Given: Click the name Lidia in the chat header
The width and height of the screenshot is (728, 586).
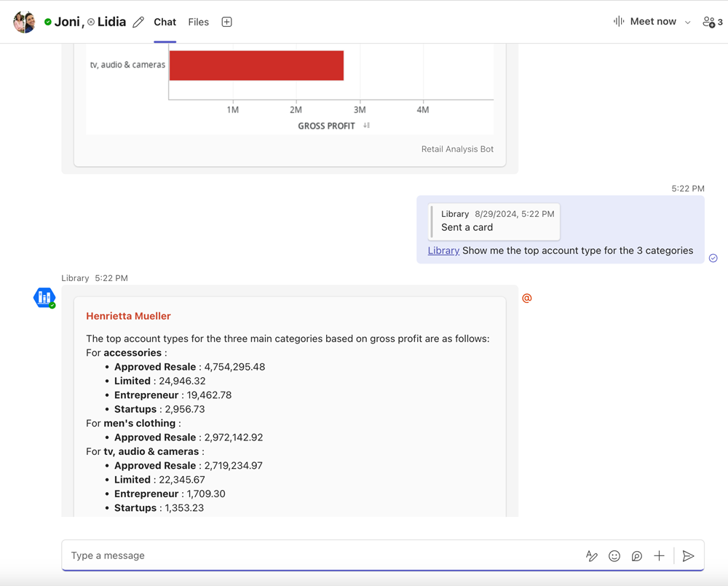Looking at the screenshot, I should (111, 22).
